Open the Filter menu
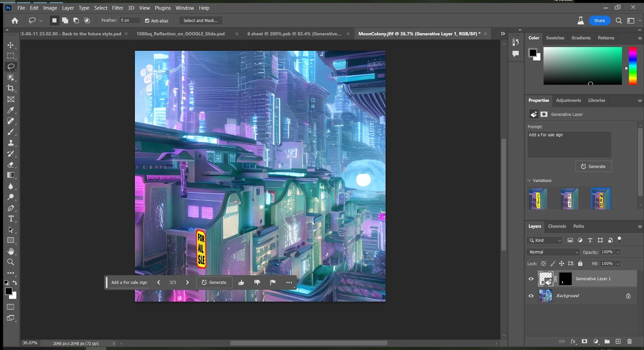Image resolution: width=644 pixels, height=350 pixels. tap(118, 8)
